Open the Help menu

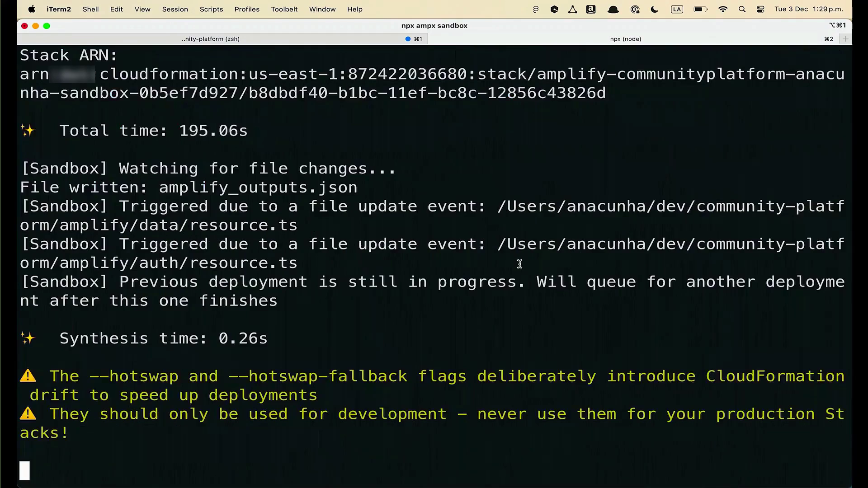pyautogui.click(x=355, y=9)
